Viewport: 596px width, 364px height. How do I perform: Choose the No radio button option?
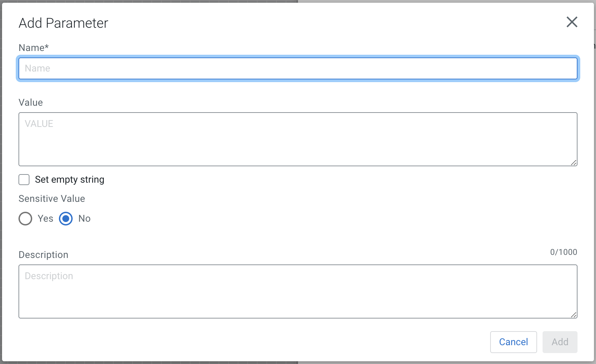click(x=66, y=219)
